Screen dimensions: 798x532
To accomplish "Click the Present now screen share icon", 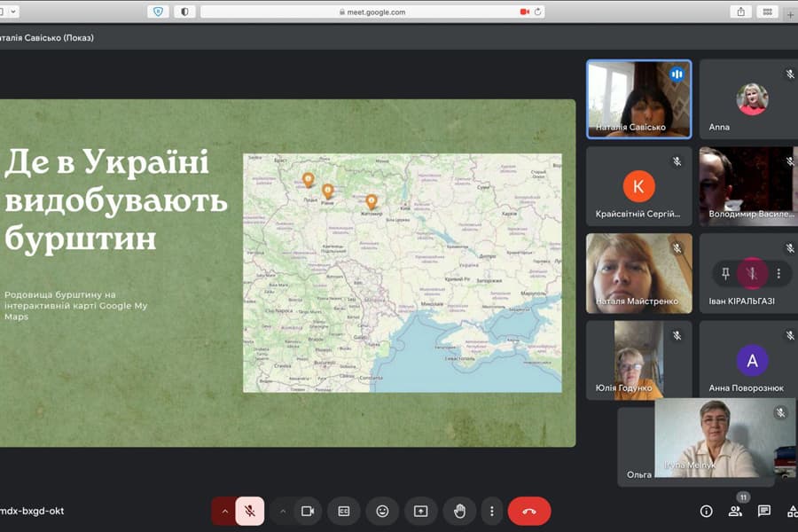I will [x=420, y=511].
